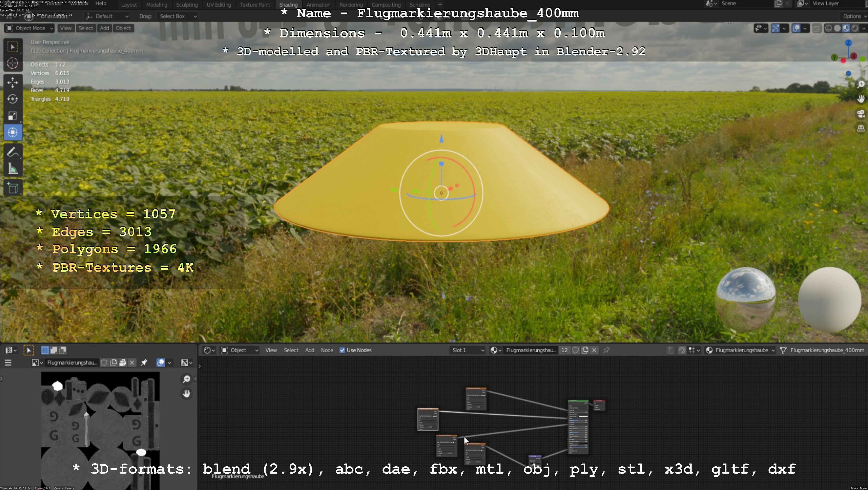
Task: Open viewport Object menu
Action: click(x=123, y=28)
